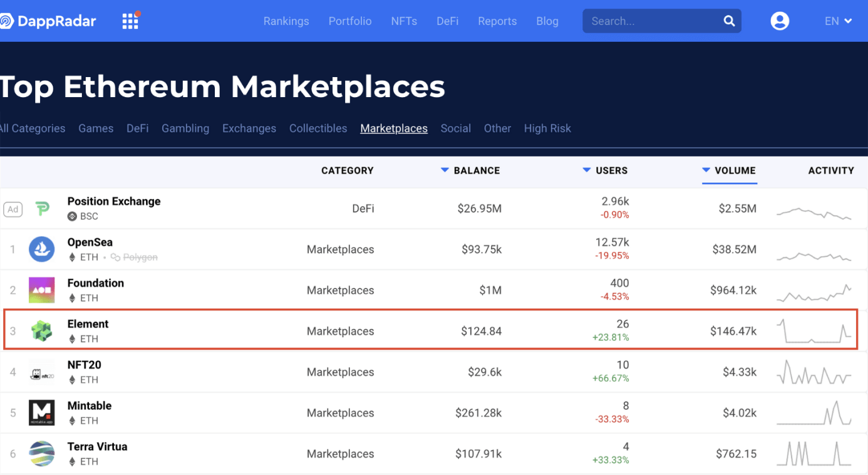Click OpenSea's -19.95% user change
This screenshot has height=475, width=868.
click(612, 256)
